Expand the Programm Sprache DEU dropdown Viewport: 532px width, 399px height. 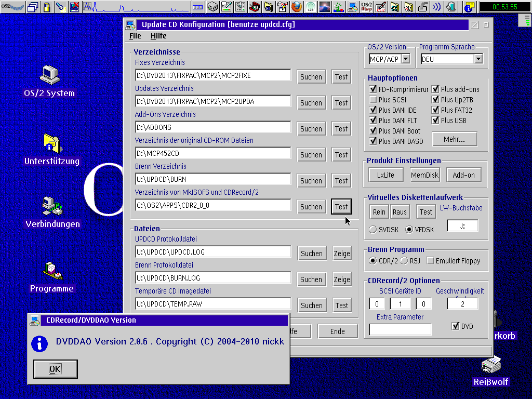[x=478, y=59]
